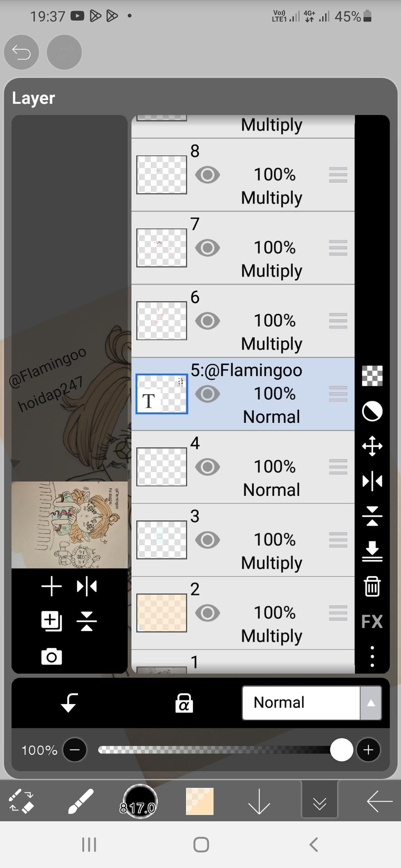
Task: Open the Normal blend mode dropdown
Action: (301, 703)
